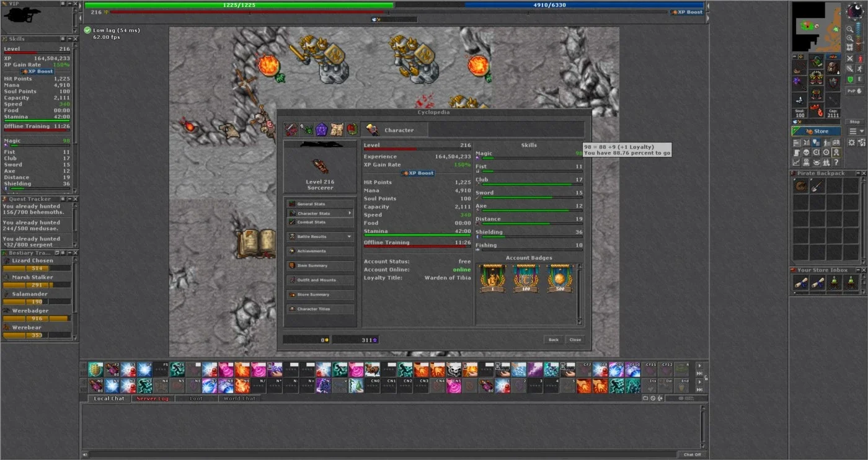Select the account badge labeled 1
The height and width of the screenshot is (460, 868).
coord(492,278)
